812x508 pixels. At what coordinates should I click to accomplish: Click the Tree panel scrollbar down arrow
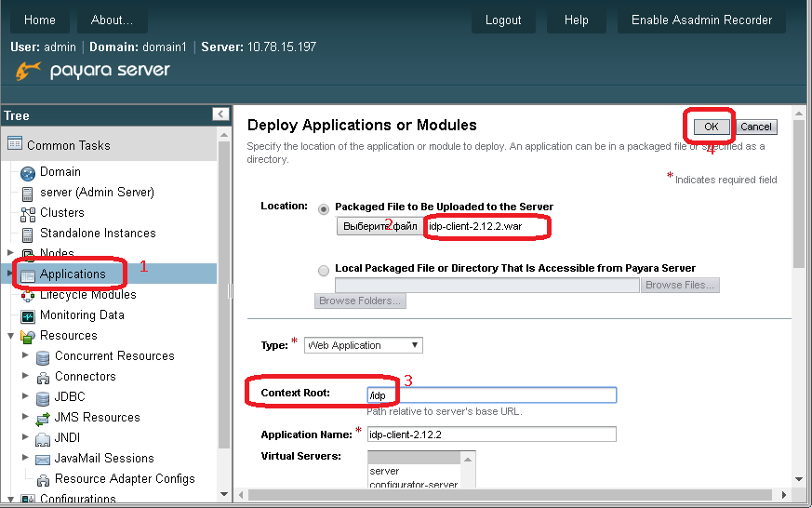point(224,494)
